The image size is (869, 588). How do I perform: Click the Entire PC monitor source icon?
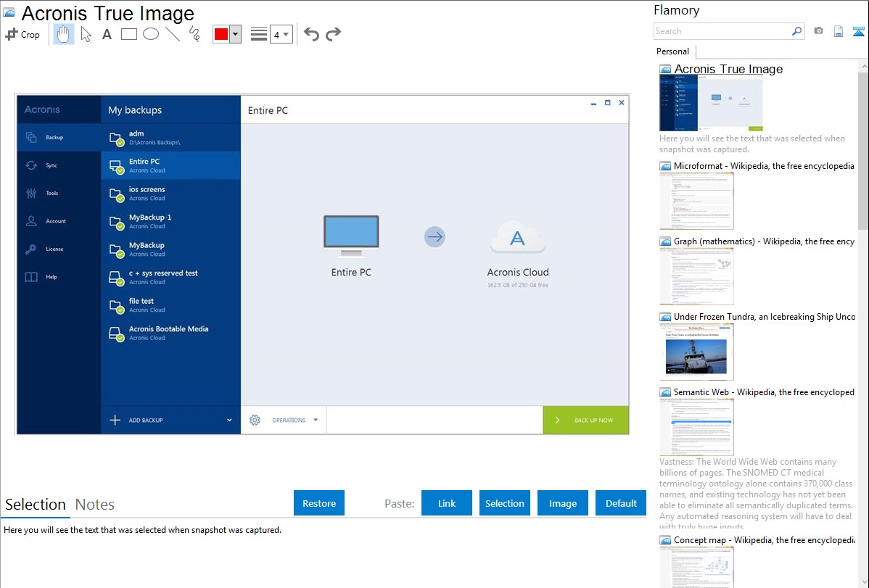(351, 236)
